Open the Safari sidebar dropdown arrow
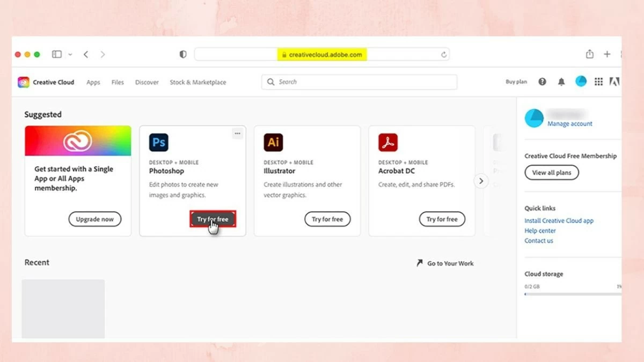Screen dimensions: 644x362 (x=70, y=55)
